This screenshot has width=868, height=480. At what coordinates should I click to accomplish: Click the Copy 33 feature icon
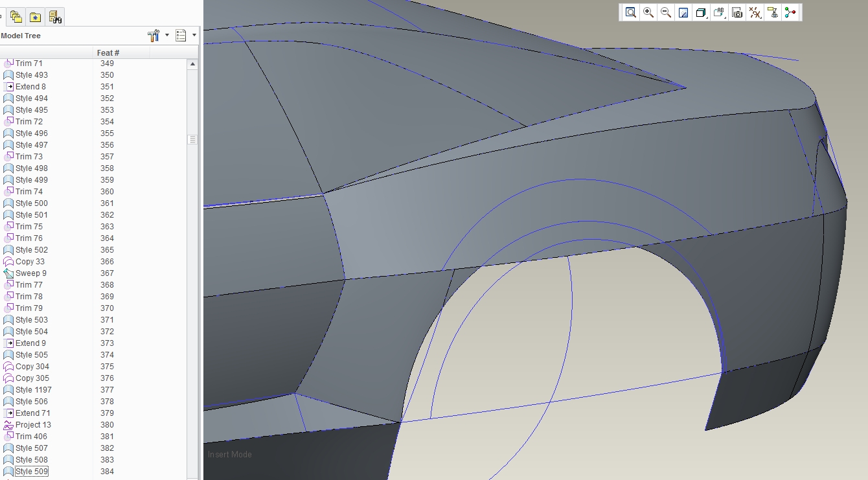[x=8, y=262]
